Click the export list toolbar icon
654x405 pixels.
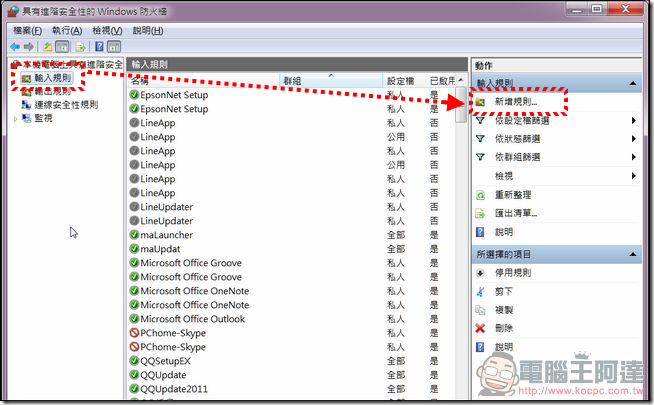click(x=80, y=47)
